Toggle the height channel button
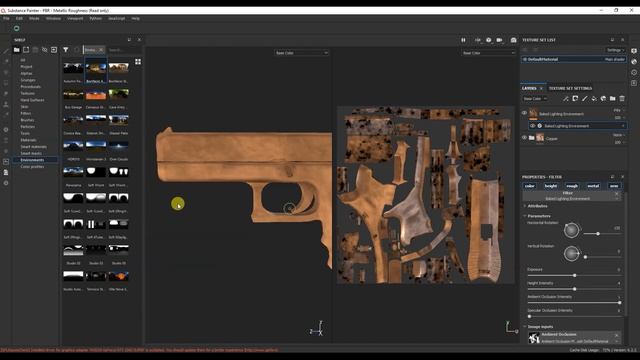Screen dimensions: 640x360 coord(551,186)
